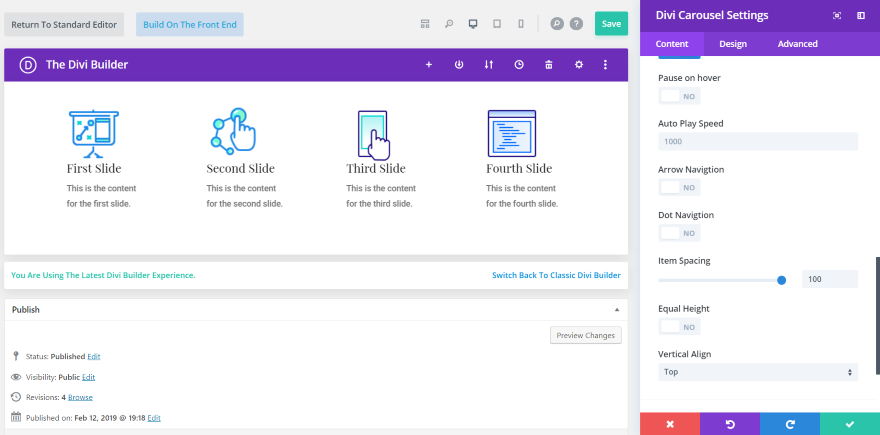Open the round search icon beside help

click(557, 24)
